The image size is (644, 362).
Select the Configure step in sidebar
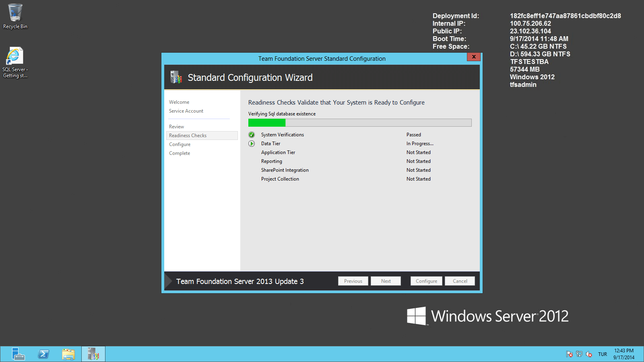[180, 144]
